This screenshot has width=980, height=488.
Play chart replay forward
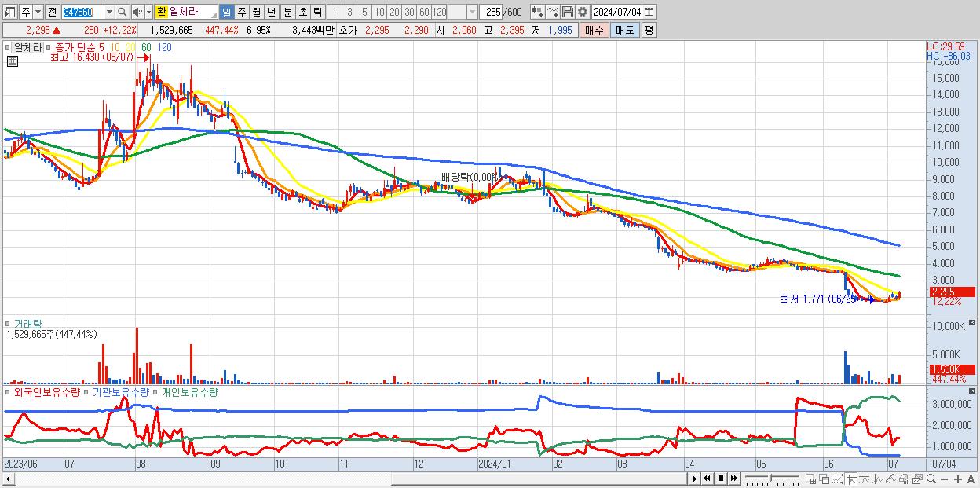(x=694, y=479)
